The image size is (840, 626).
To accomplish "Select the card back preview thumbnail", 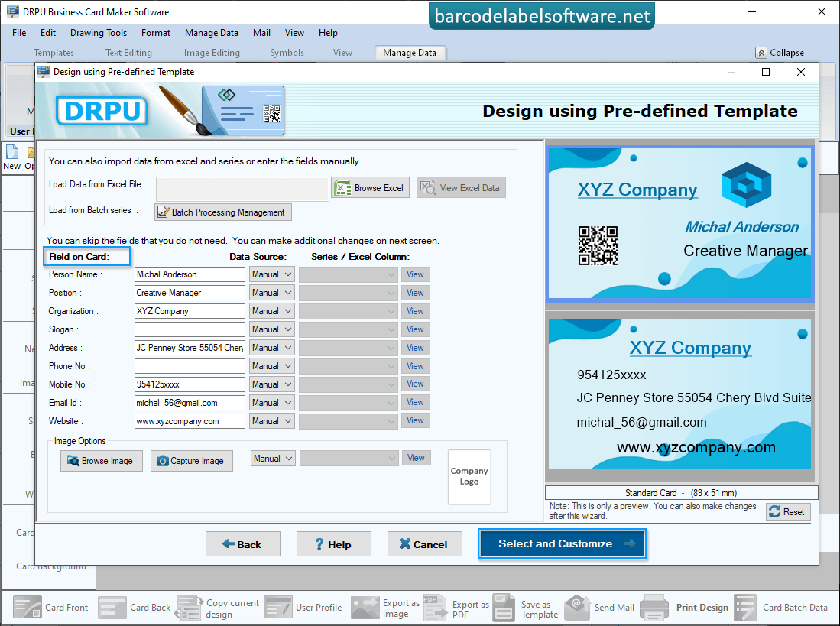I will tap(680, 394).
